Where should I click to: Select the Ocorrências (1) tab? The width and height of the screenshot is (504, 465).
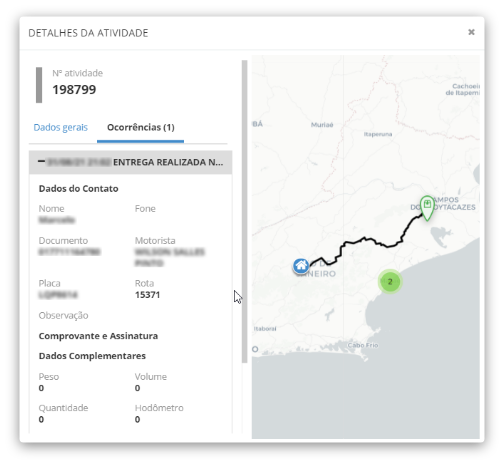tap(140, 127)
